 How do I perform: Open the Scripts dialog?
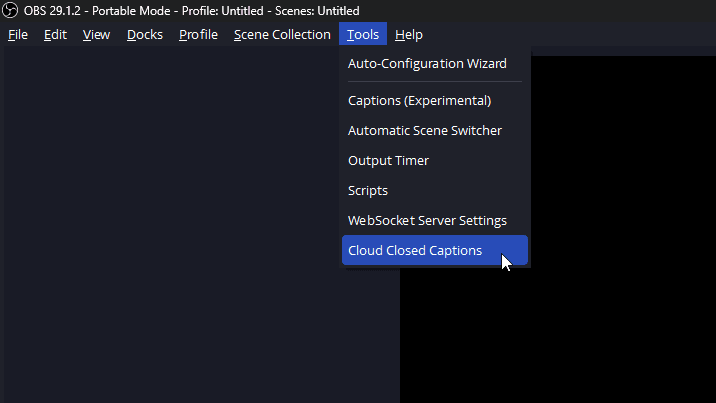click(368, 191)
